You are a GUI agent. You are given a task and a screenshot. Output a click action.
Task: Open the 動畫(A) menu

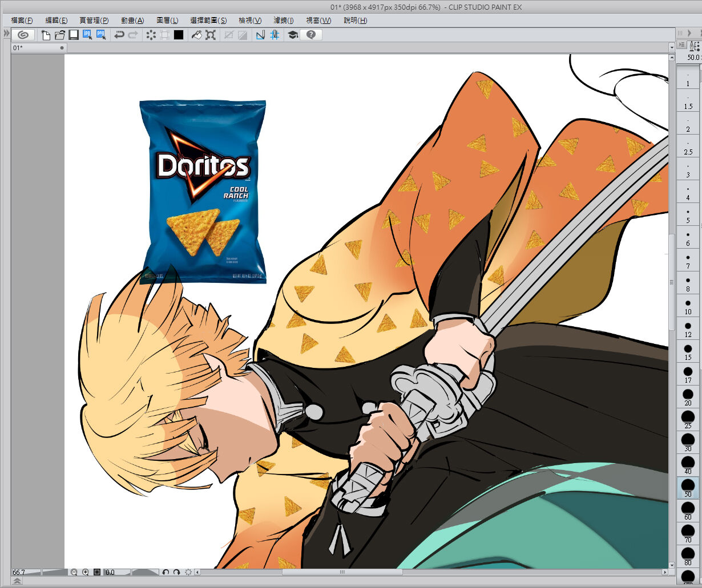[x=132, y=21]
